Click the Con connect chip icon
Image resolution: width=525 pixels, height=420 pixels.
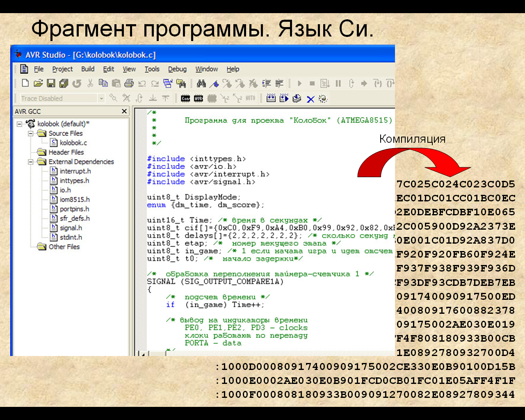[185, 98]
